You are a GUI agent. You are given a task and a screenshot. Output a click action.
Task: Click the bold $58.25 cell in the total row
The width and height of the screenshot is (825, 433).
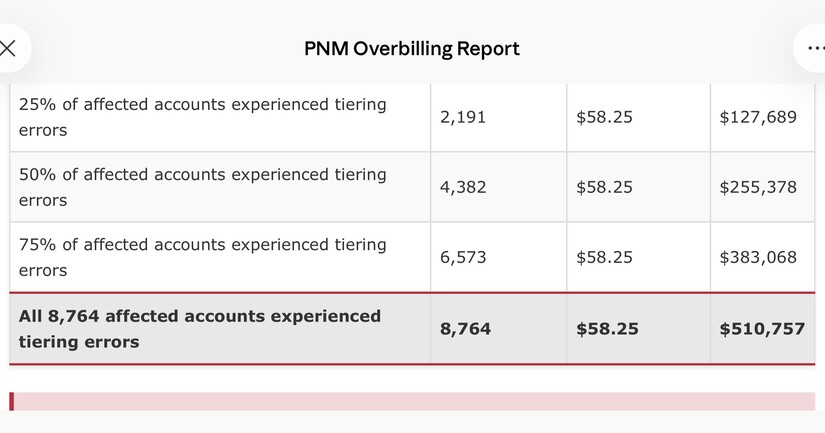point(607,328)
